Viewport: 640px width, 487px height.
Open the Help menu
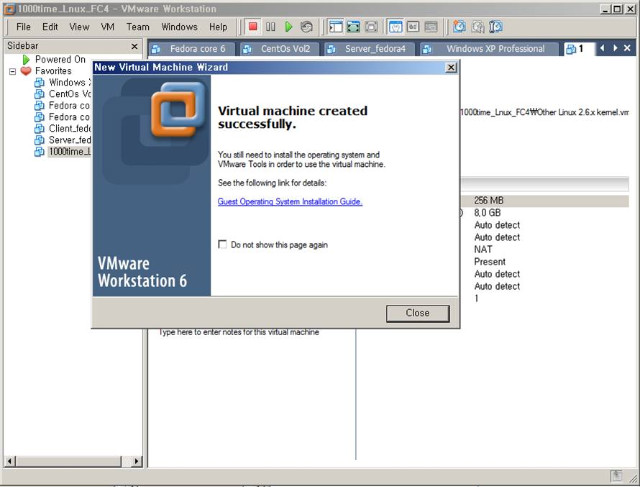coord(218,27)
